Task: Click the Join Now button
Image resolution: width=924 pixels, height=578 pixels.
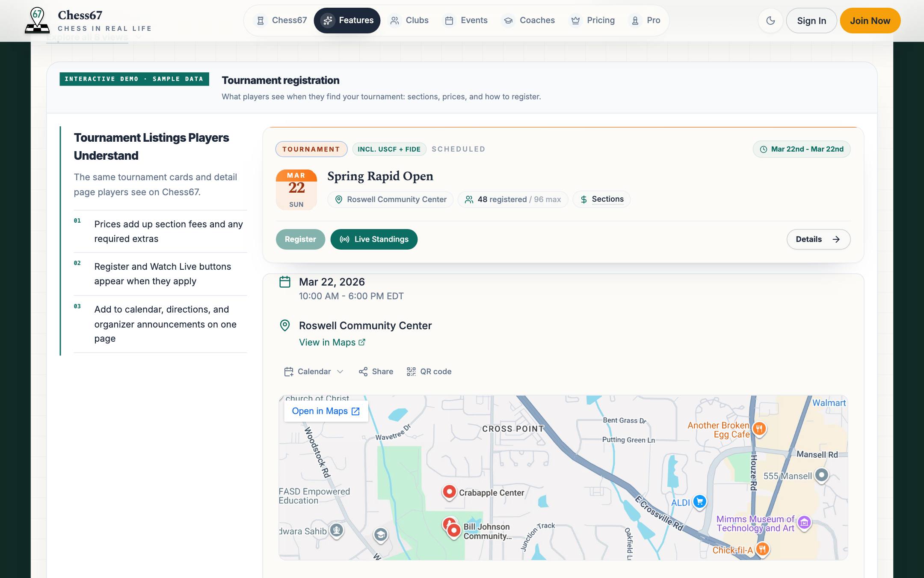Action: 870,21
